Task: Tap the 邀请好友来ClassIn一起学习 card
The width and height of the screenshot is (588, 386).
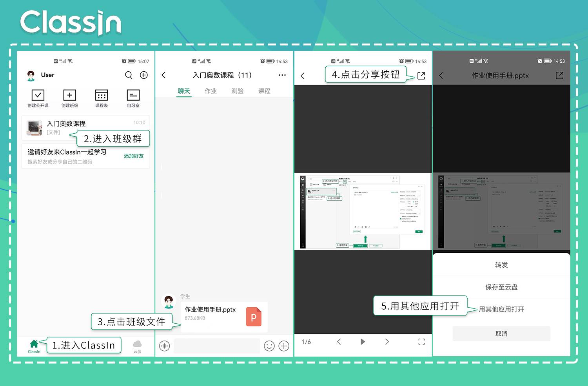Action: [85, 156]
